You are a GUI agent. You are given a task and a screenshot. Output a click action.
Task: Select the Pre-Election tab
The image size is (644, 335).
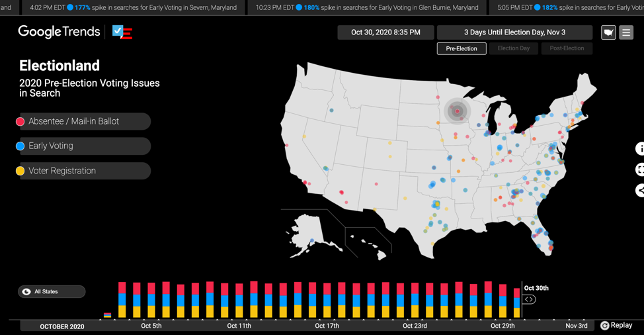pyautogui.click(x=462, y=48)
